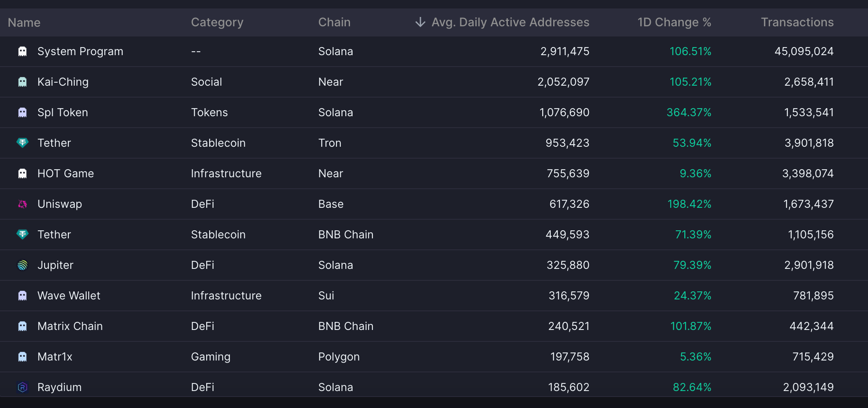The width and height of the screenshot is (868, 408).
Task: Click the Name column header
Action: pyautogui.click(x=24, y=22)
